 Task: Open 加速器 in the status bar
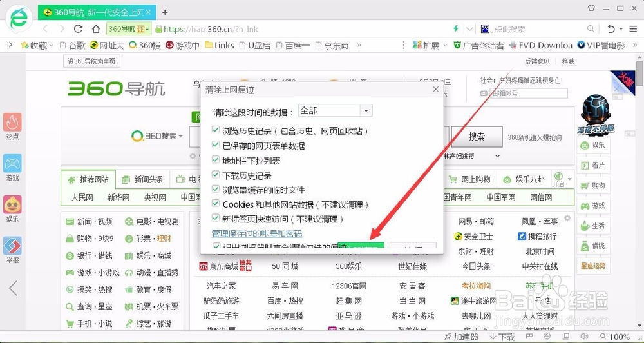pyautogui.click(x=461, y=337)
